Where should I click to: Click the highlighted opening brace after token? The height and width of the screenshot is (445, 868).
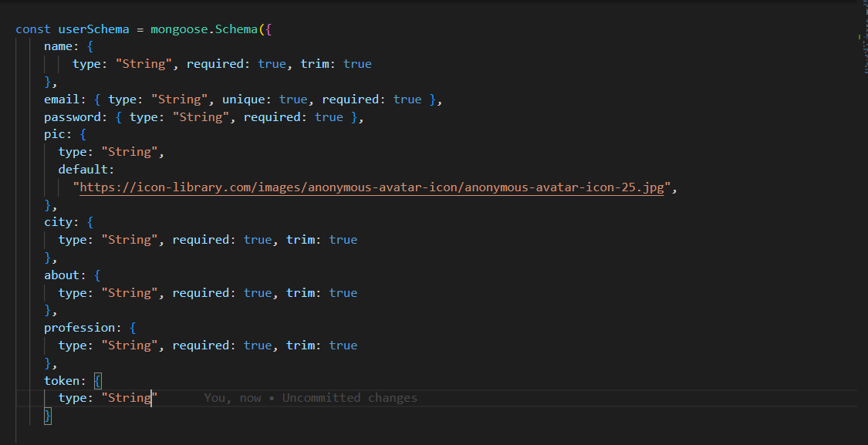pyautogui.click(x=97, y=380)
